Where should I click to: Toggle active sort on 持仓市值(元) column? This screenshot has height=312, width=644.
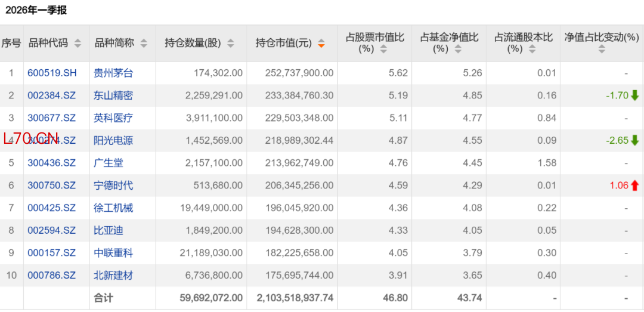321,43
